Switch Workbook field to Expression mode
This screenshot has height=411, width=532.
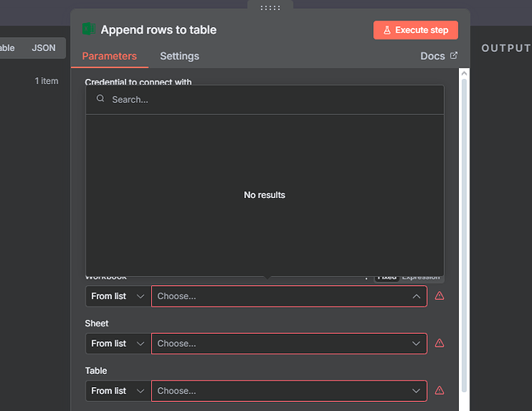pos(421,278)
